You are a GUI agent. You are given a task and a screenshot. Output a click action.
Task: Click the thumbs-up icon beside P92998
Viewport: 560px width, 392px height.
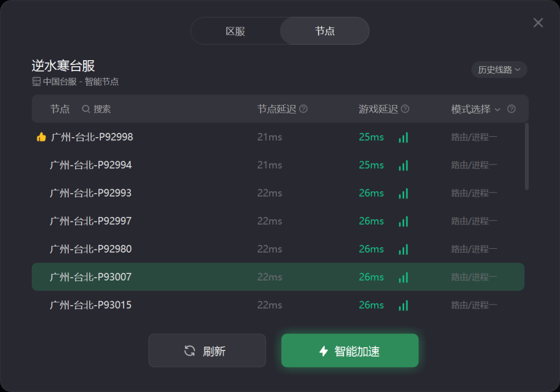[41, 137]
